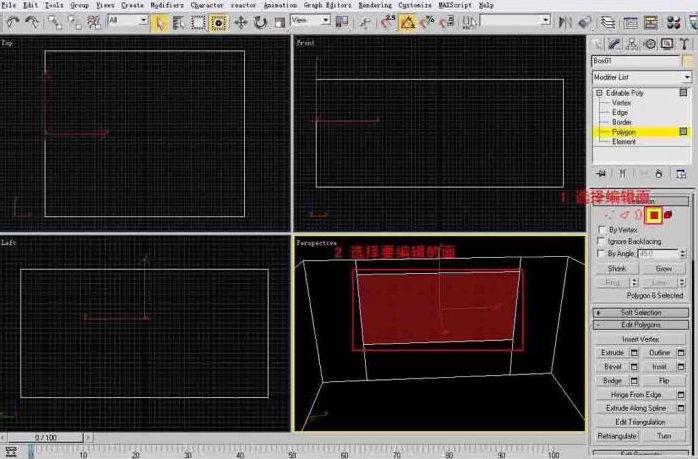The height and width of the screenshot is (459, 698).
Task: Open the Bevel settings box icon
Action: [634, 367]
